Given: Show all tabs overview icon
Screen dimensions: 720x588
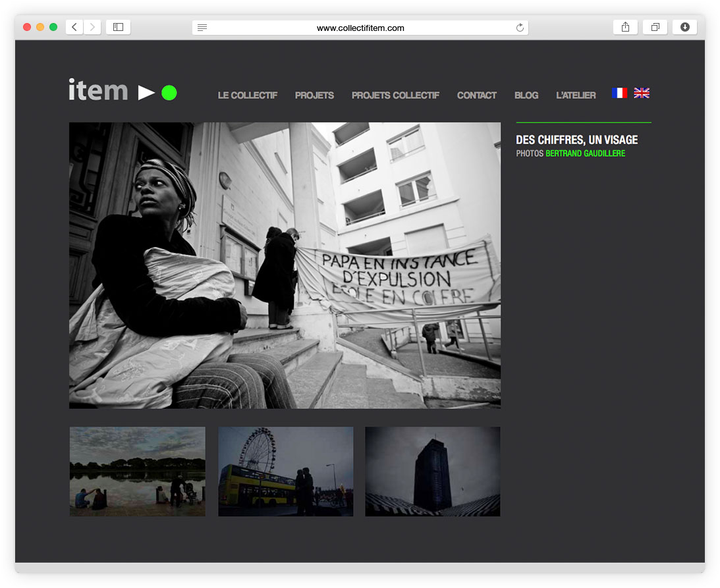Looking at the screenshot, I should (655, 27).
